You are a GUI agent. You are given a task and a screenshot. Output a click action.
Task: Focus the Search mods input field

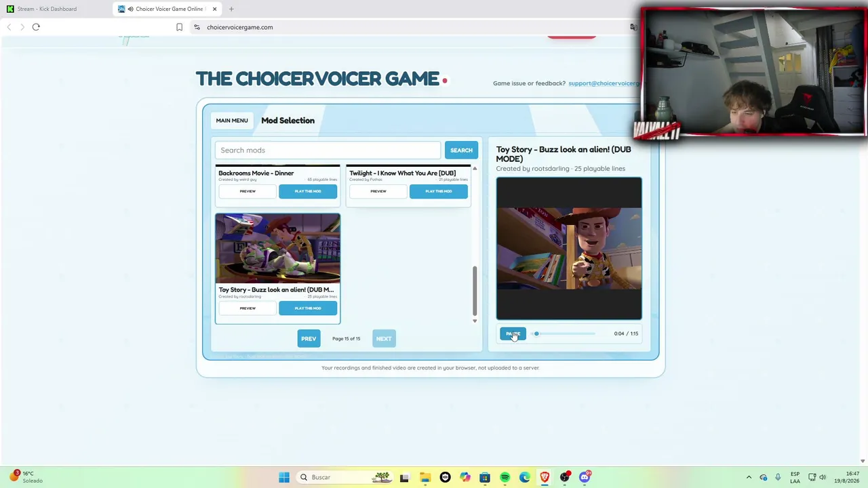(328, 150)
